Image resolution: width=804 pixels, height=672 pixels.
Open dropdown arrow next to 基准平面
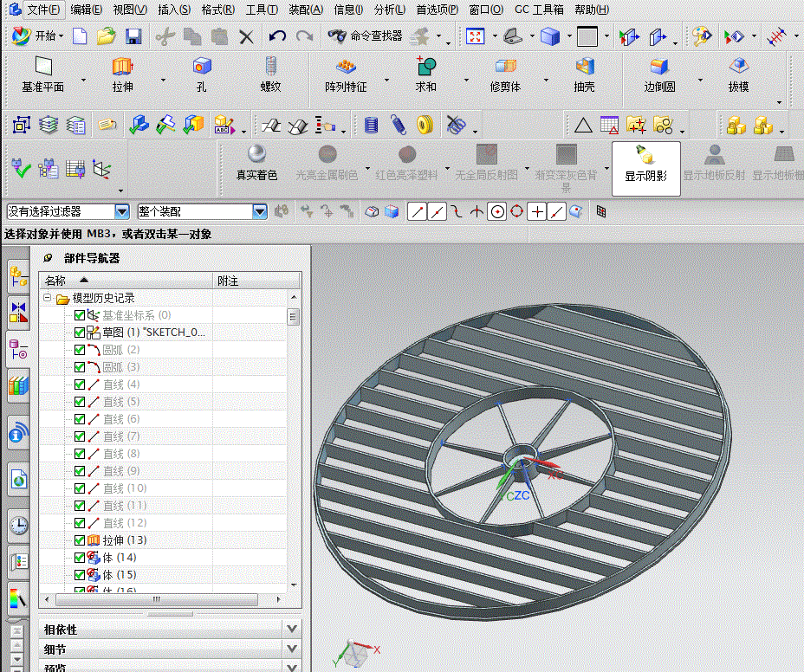[x=83, y=80]
